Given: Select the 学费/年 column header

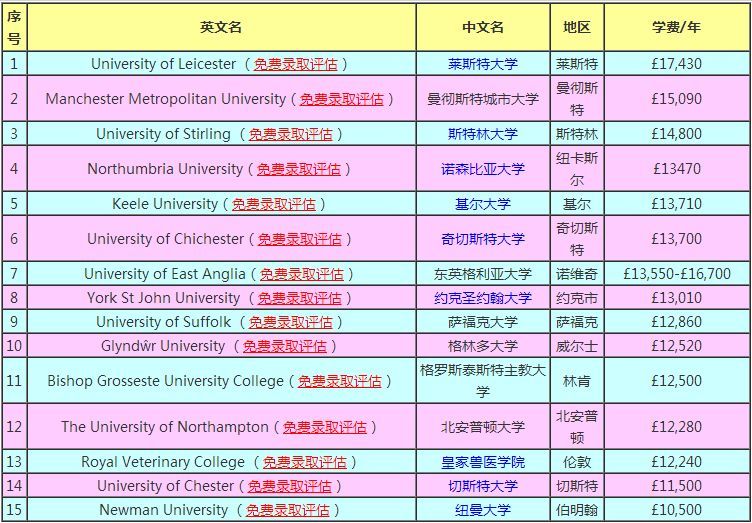Looking at the screenshot, I should coord(677,27).
